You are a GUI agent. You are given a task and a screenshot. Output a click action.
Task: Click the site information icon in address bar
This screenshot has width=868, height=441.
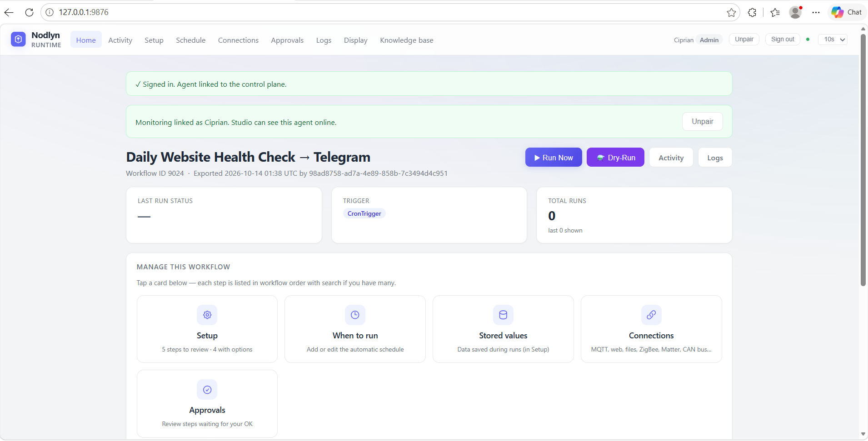pyautogui.click(x=50, y=12)
